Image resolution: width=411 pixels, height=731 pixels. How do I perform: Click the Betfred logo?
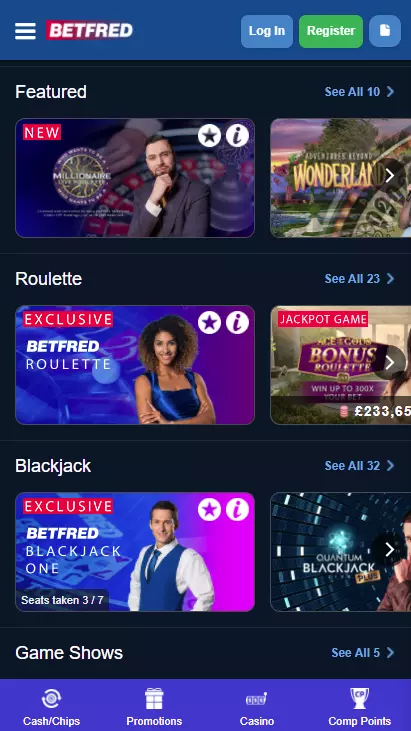point(89,30)
